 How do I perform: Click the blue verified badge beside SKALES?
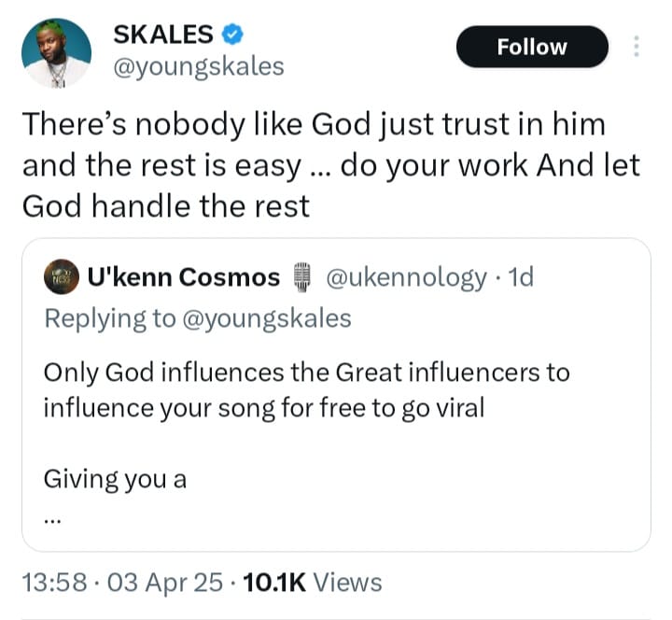(x=232, y=35)
